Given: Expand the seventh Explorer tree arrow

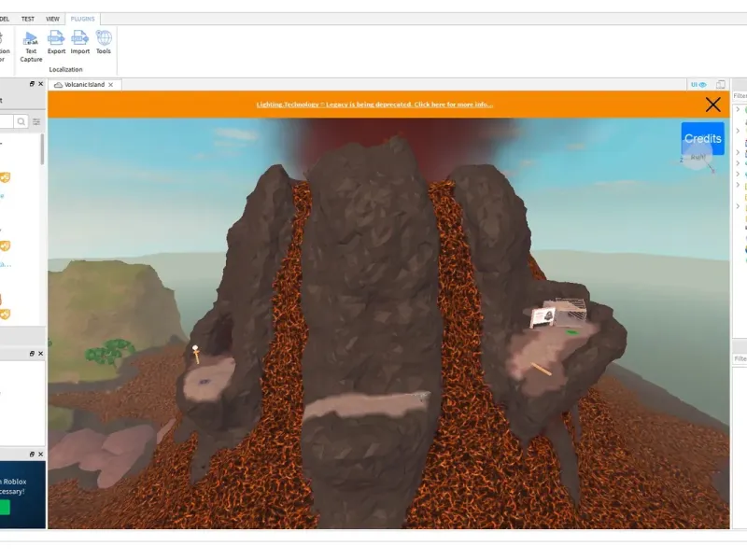Looking at the screenshot, I should pyautogui.click(x=738, y=206).
